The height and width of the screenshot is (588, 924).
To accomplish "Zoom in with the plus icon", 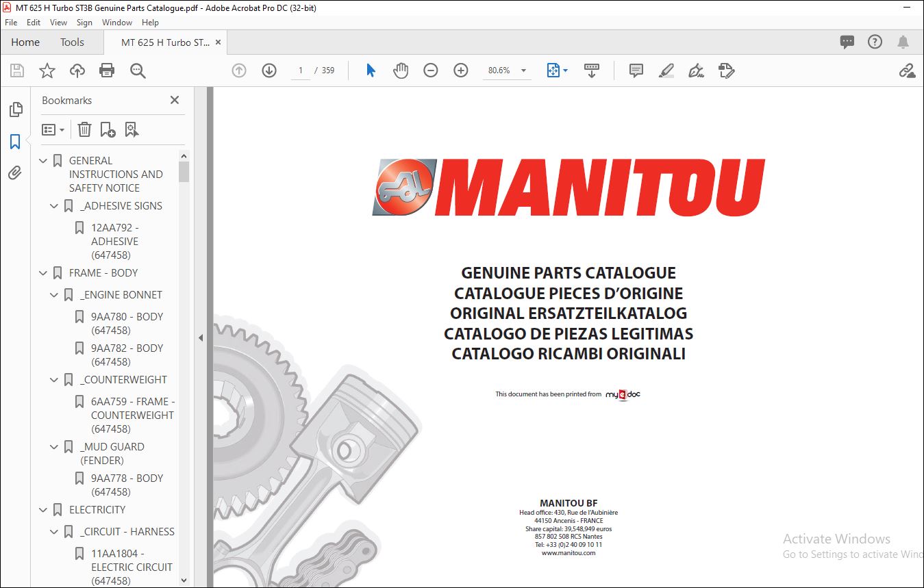I will point(461,71).
